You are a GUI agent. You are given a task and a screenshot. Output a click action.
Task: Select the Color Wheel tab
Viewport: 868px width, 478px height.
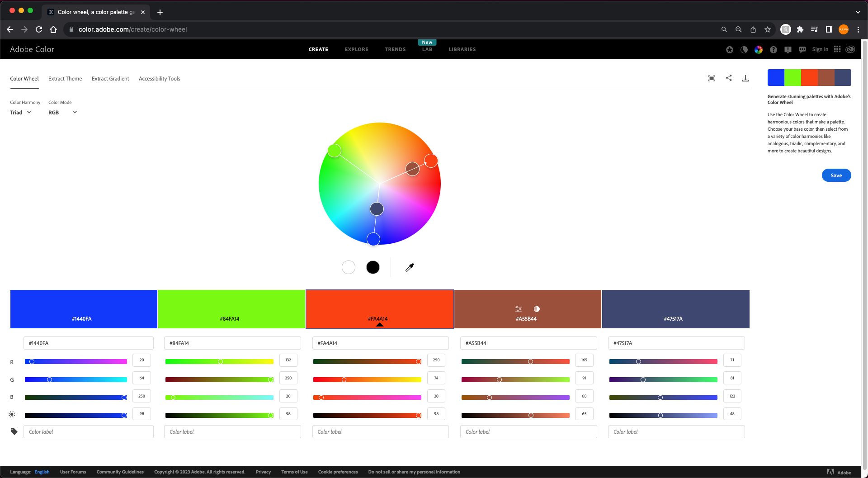pos(24,79)
